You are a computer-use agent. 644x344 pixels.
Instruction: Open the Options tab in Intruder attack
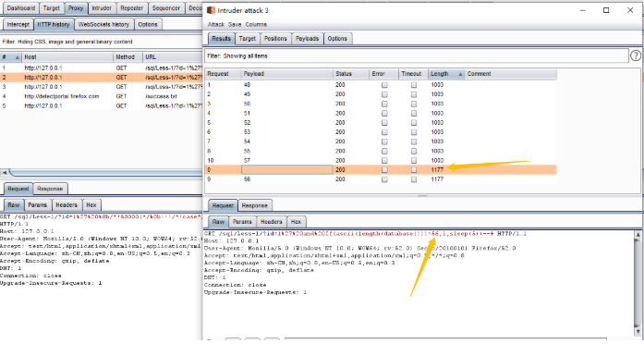tap(337, 39)
